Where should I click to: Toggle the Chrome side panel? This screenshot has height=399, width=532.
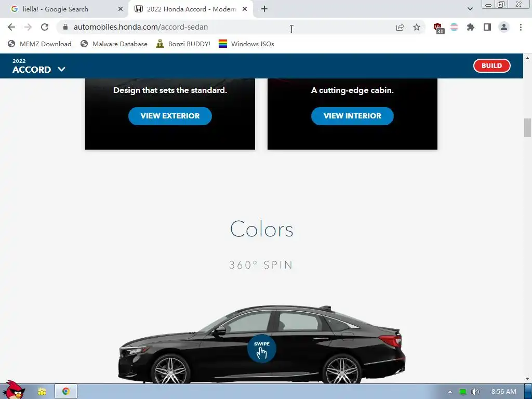click(487, 27)
